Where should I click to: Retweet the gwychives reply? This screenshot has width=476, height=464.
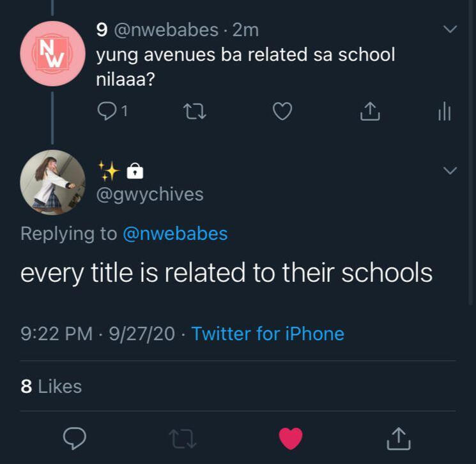pos(183,438)
